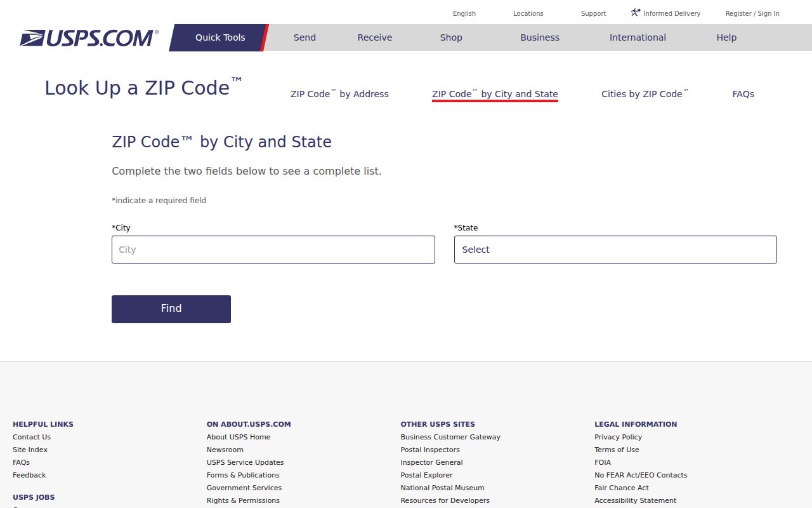The width and height of the screenshot is (812, 508).
Task: Open the Privacy Policy link
Action: point(619,437)
